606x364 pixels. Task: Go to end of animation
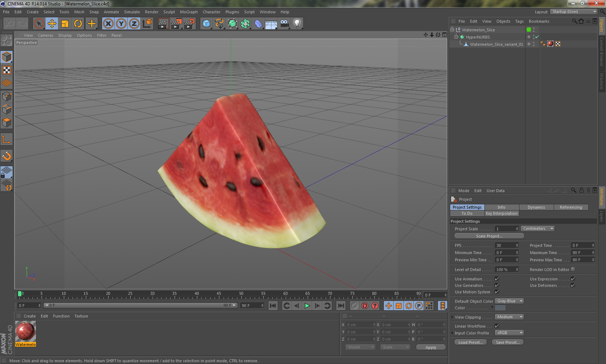(x=341, y=306)
